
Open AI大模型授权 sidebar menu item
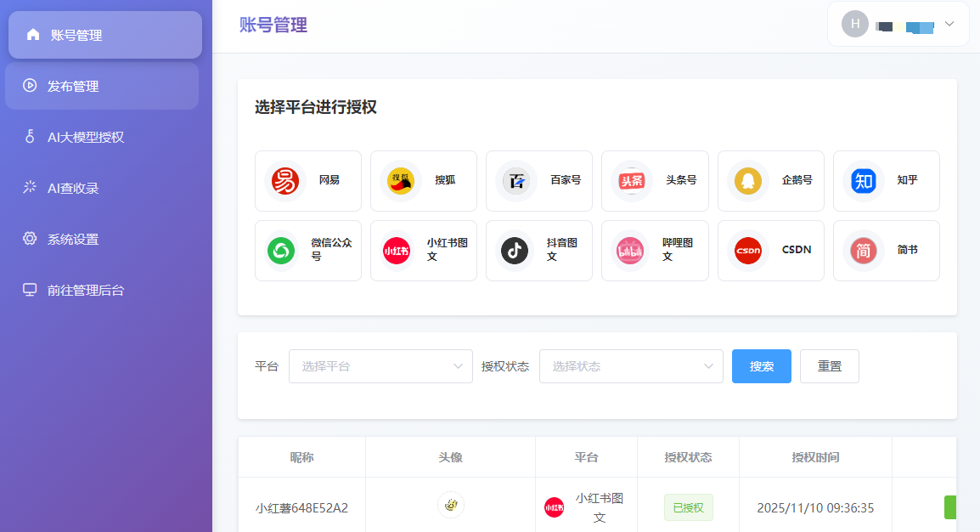(x=85, y=137)
